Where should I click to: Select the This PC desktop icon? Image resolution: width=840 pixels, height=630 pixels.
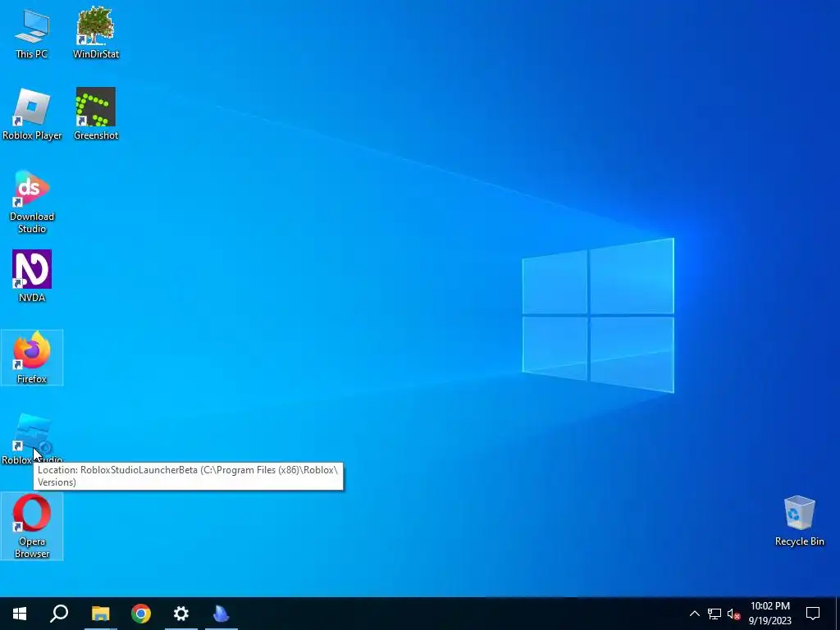[x=32, y=34]
